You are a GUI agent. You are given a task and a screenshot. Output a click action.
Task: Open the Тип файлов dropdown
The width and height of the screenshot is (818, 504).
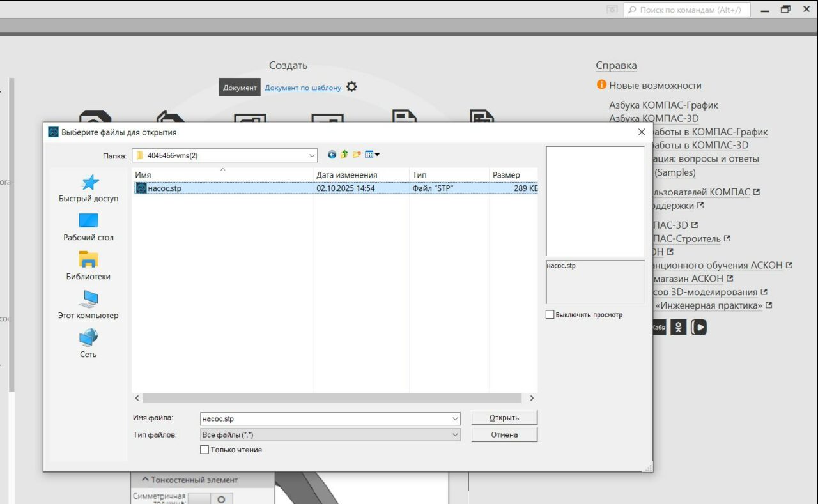coord(455,435)
